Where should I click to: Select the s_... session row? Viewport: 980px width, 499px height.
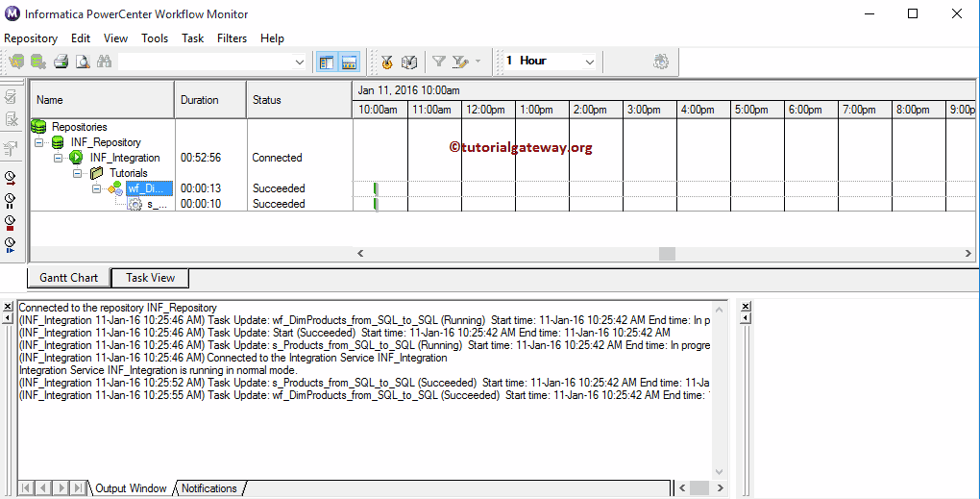[157, 204]
